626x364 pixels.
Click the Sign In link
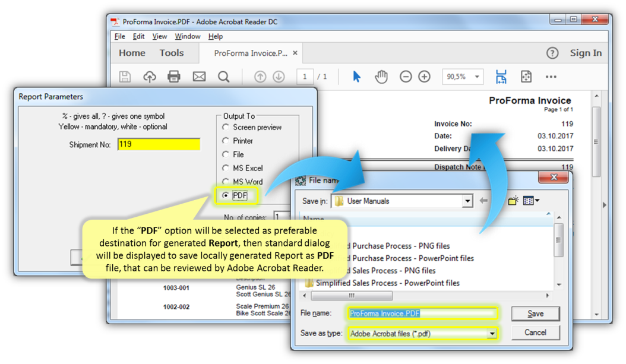click(x=586, y=53)
